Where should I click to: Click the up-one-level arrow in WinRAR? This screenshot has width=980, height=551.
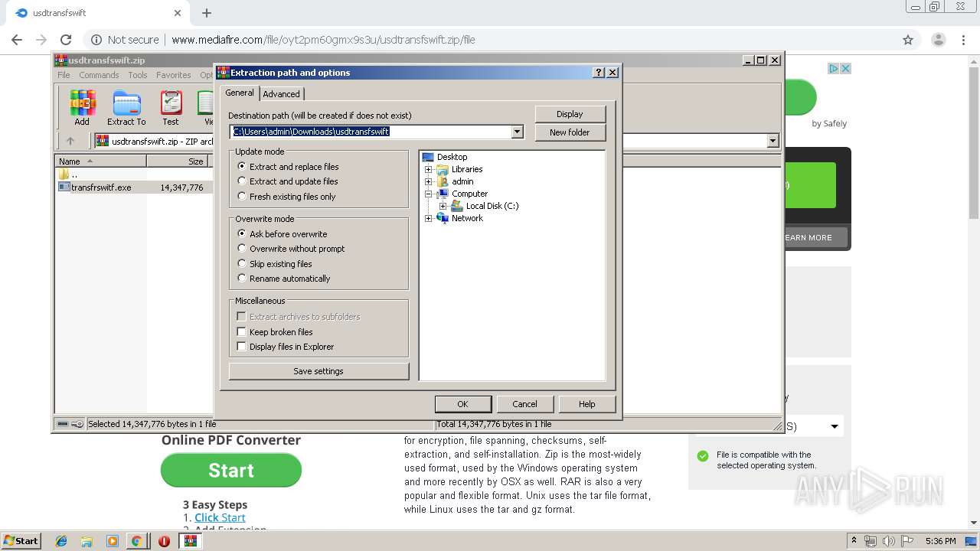coord(70,141)
